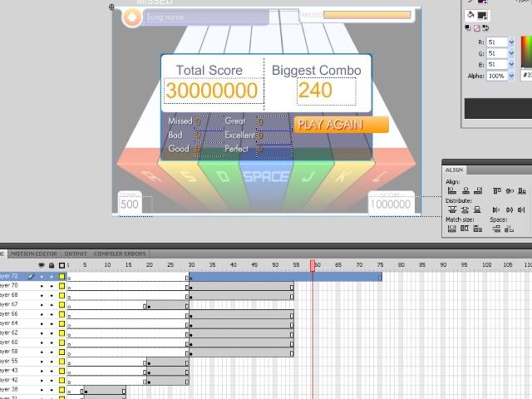Switch to the Motion Editor tab
Screen dimensions: 532x399
[34, 254]
